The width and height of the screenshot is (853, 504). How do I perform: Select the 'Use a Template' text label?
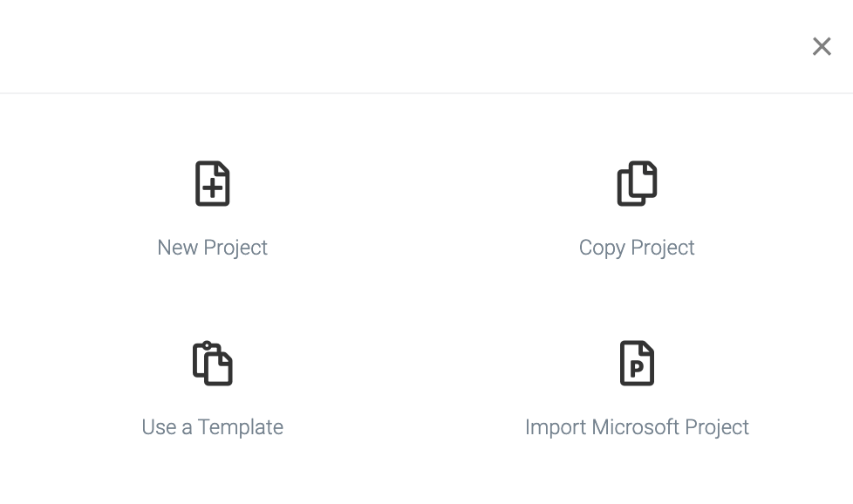(x=212, y=426)
